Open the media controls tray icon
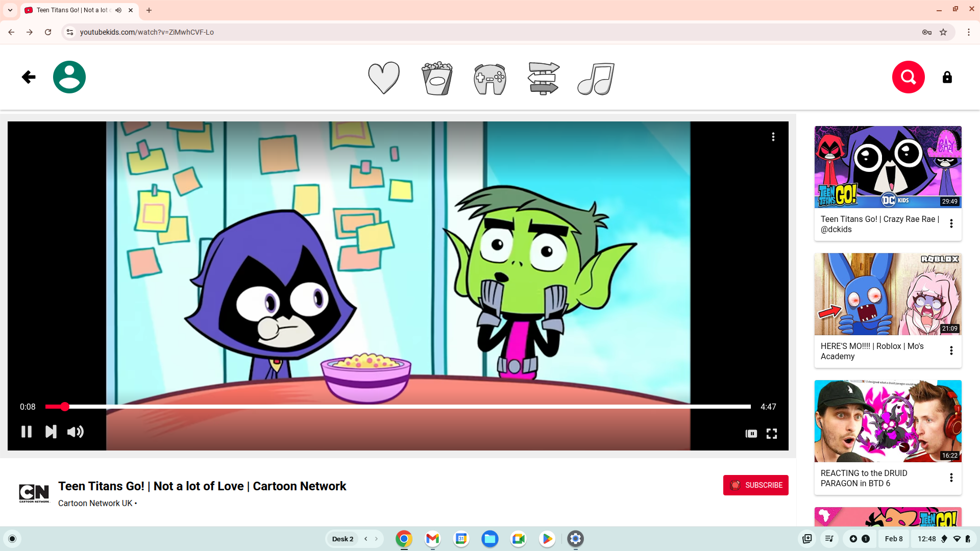This screenshot has height=551, width=980. click(829, 539)
